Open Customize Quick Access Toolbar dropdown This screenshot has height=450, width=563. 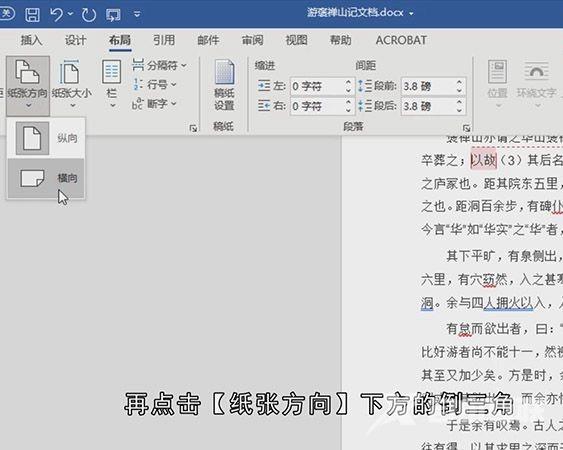pos(137,14)
